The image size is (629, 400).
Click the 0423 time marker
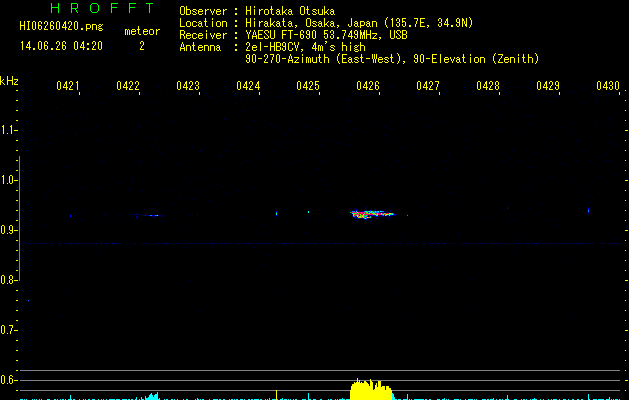coord(188,86)
